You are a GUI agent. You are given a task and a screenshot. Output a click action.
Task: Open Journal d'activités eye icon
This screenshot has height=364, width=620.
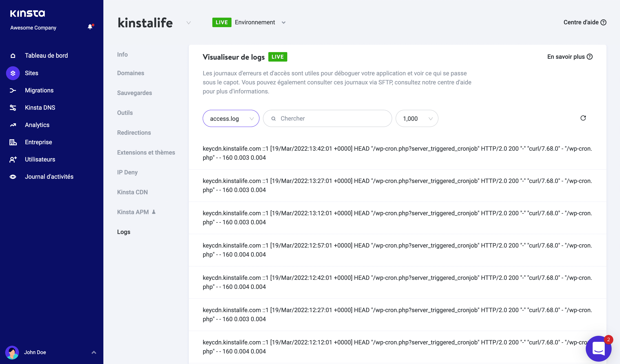click(x=12, y=177)
